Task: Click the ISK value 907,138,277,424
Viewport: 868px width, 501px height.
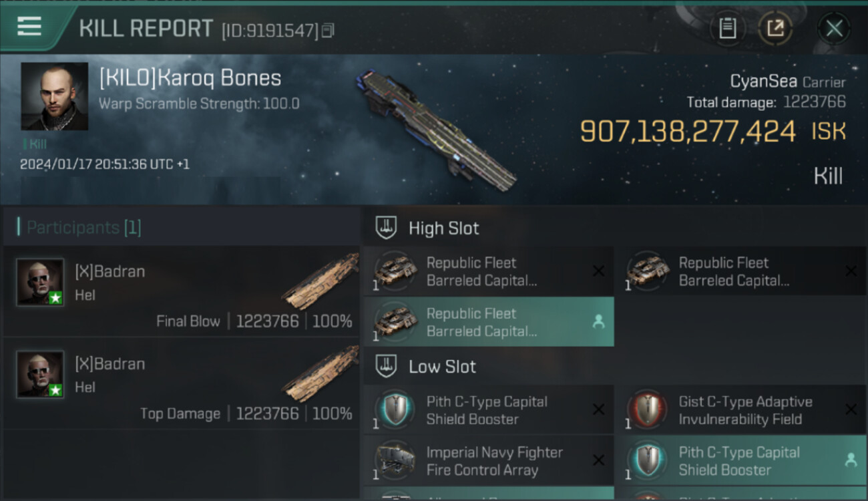Action: [x=688, y=132]
